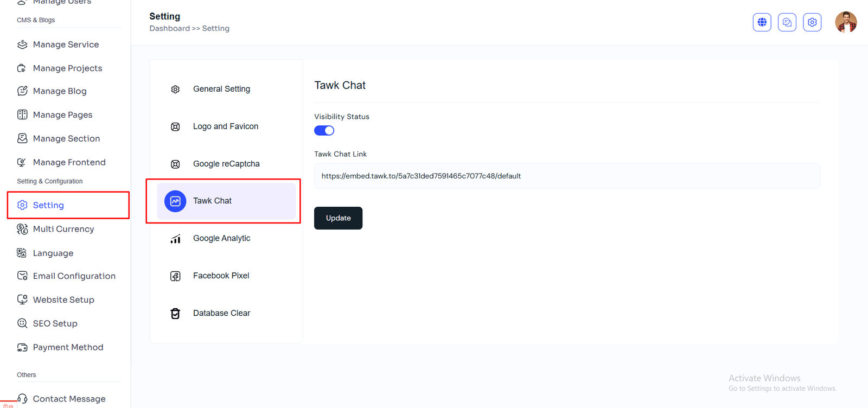Click the SEO Setup sidebar icon
Image resolution: width=868 pixels, height=408 pixels.
coord(22,323)
